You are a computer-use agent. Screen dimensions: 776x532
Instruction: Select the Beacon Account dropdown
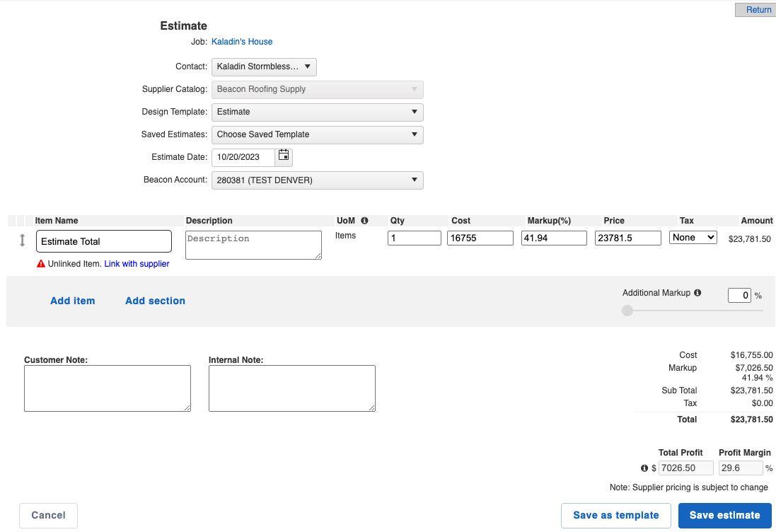[317, 180]
